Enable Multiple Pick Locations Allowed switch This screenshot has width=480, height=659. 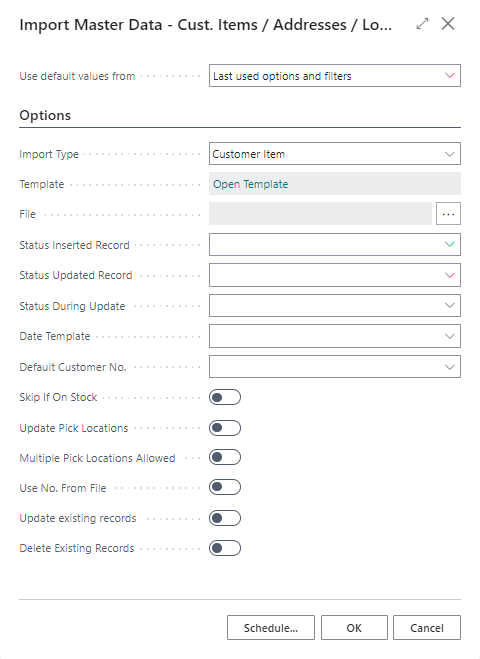[x=225, y=457]
